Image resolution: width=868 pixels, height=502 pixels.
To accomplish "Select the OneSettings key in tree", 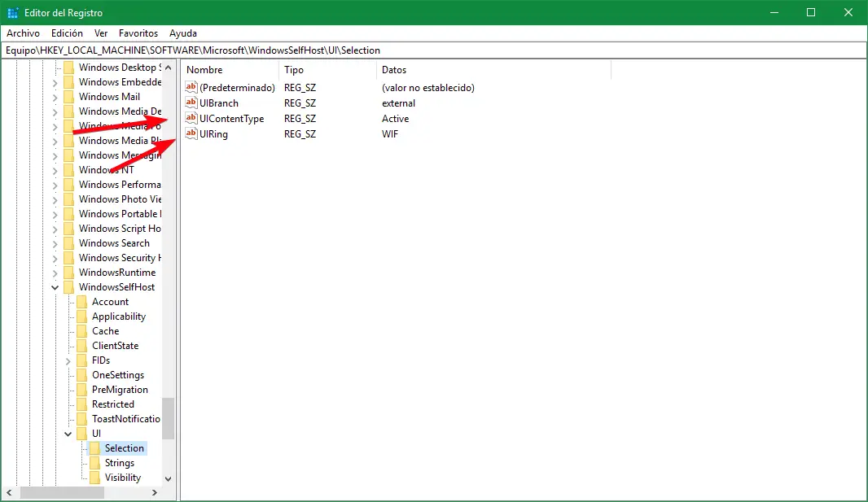I will click(x=118, y=375).
